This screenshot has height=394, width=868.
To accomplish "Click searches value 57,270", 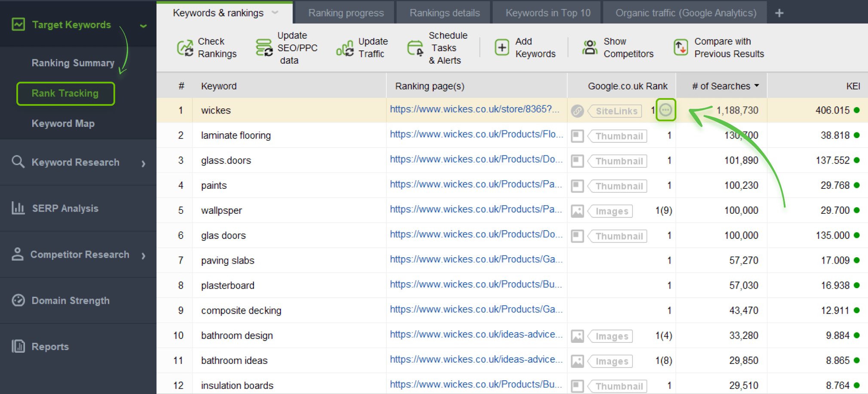I will [x=744, y=260].
